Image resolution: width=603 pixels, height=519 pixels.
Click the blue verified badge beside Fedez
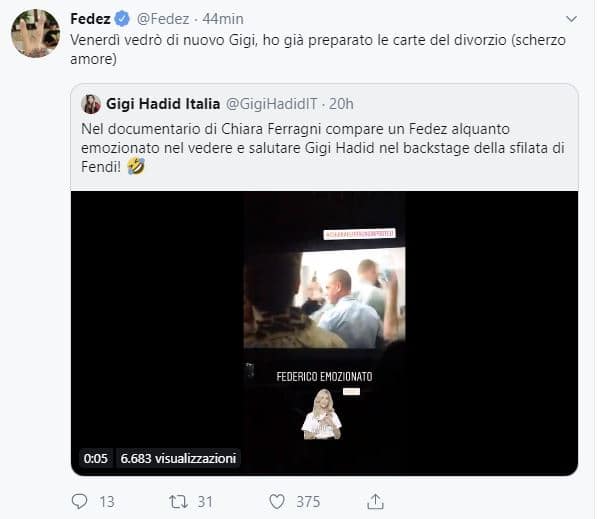tap(120, 19)
